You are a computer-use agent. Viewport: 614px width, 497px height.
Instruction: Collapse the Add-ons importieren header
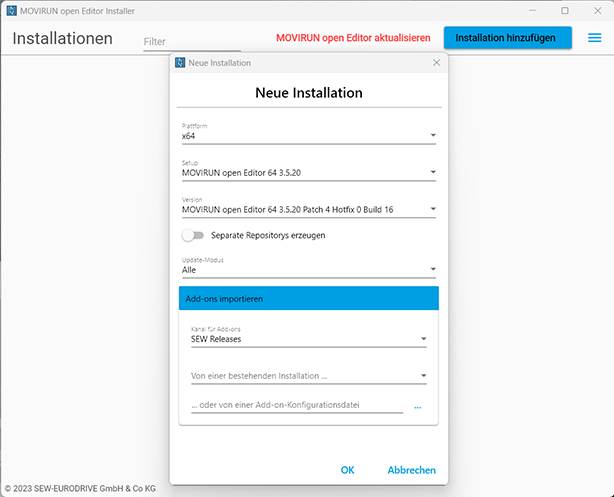308,299
